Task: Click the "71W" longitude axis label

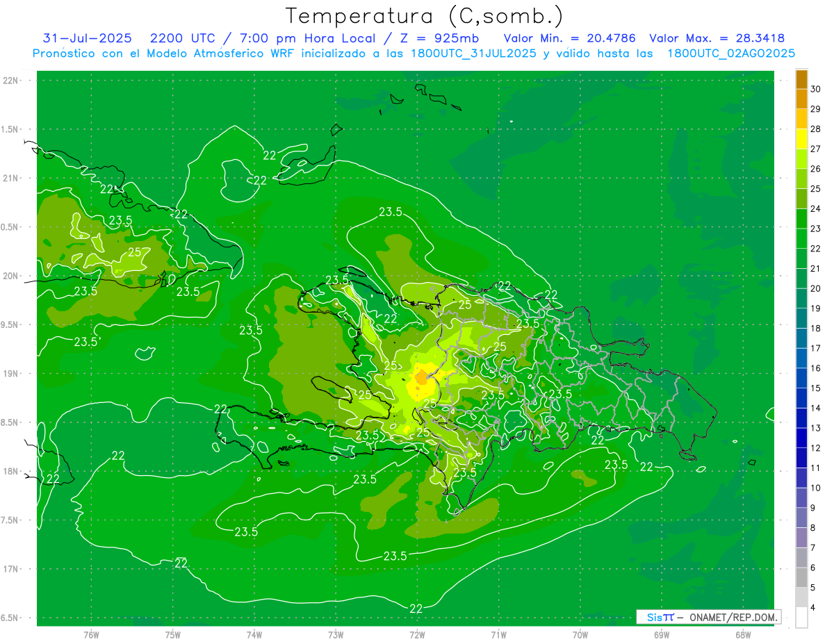Action: pos(498,634)
